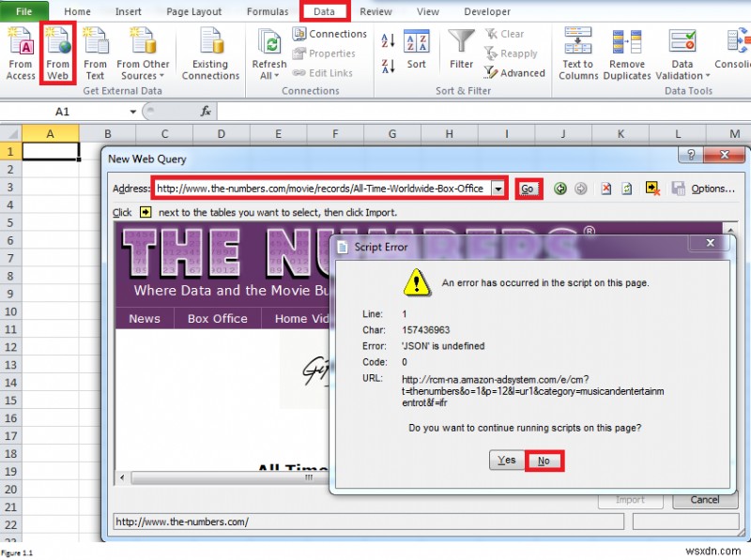Refresh the web page preview
The height and width of the screenshot is (560, 751).
(x=628, y=189)
